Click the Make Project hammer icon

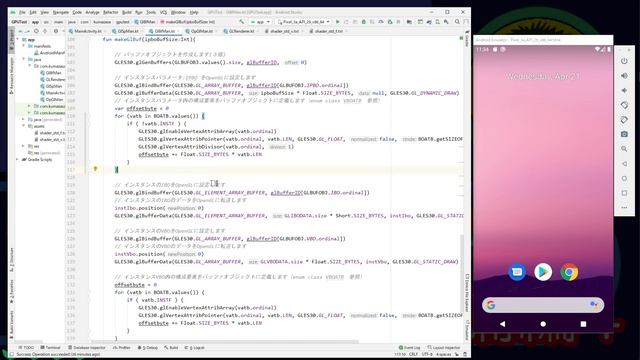click(x=242, y=22)
